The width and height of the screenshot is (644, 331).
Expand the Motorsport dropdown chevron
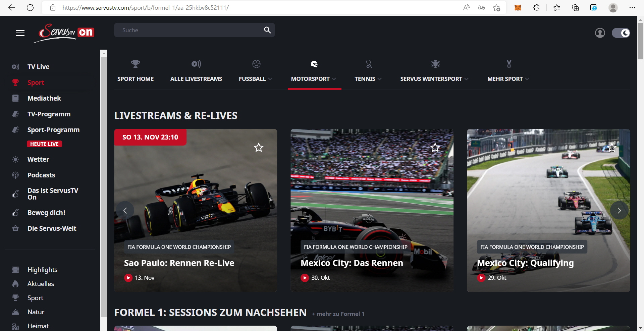coord(334,79)
